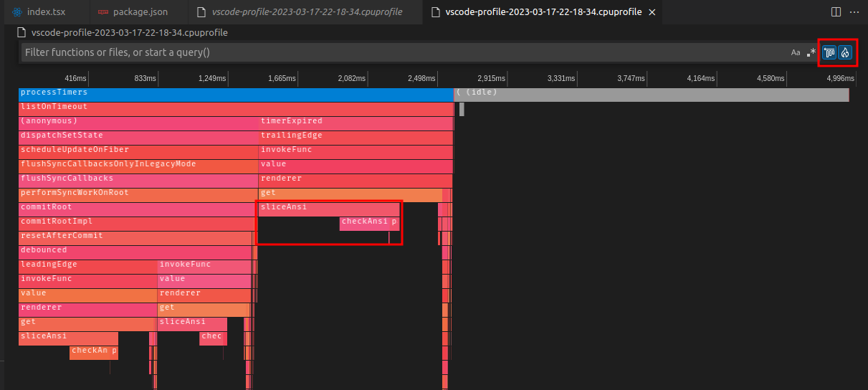The image size is (868, 390).
Task: Click sliceAnsi frame beside commitRoot
Action: 329,209
